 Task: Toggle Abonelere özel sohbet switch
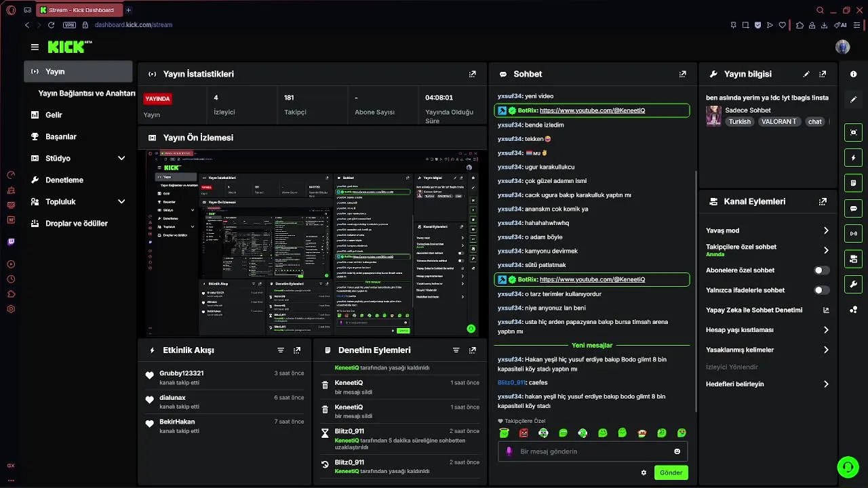821,270
